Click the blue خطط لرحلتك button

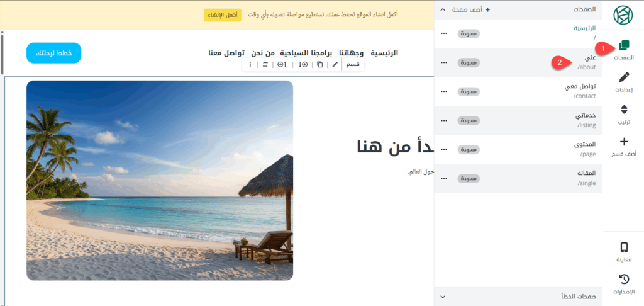coord(53,53)
